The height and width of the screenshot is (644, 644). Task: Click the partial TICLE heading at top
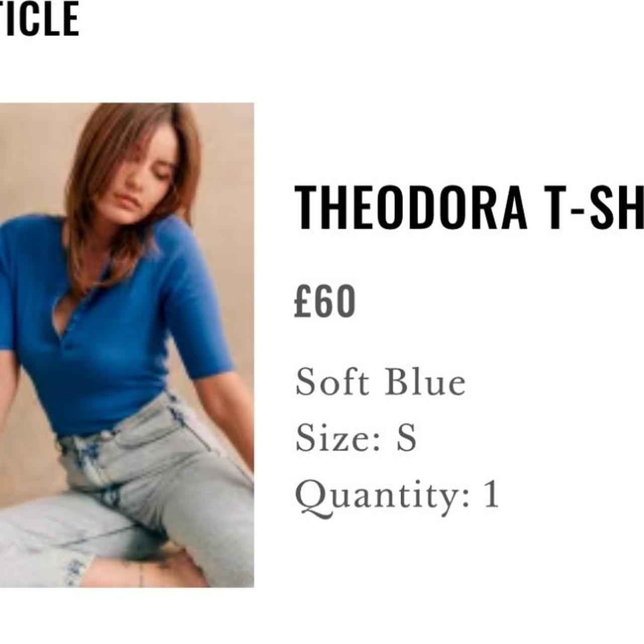click(x=39, y=19)
